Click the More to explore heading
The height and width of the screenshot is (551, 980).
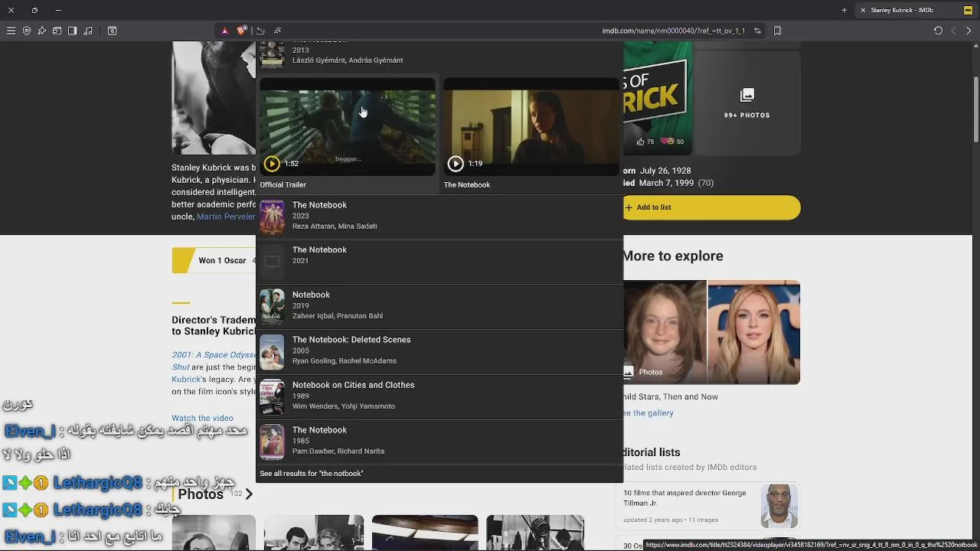[673, 256]
